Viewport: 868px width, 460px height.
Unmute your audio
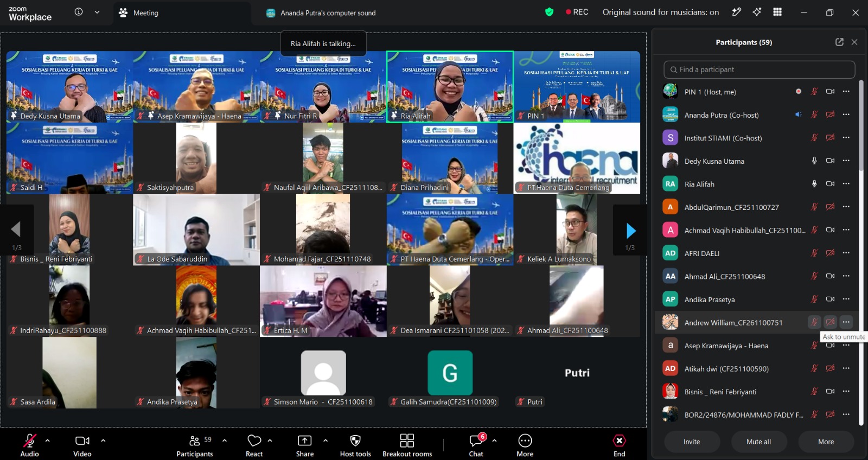click(x=30, y=445)
